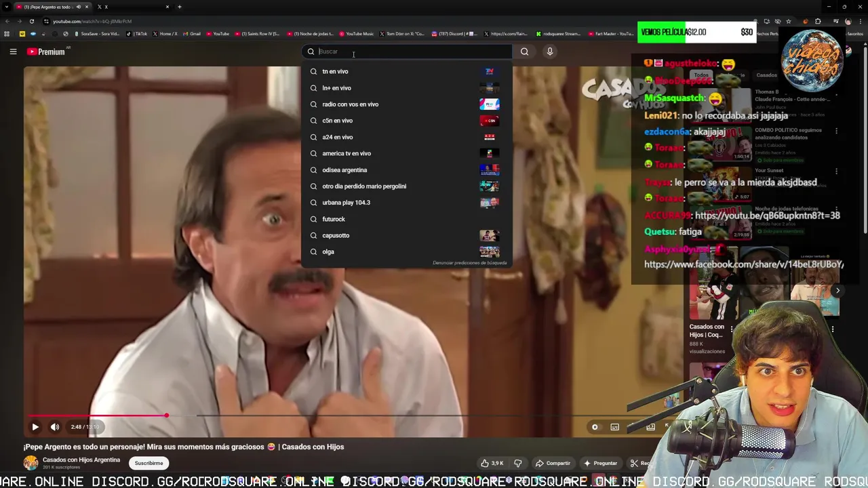Viewport: 868px width, 488px height.
Task: Like the video with thumbs up
Action: [492, 464]
